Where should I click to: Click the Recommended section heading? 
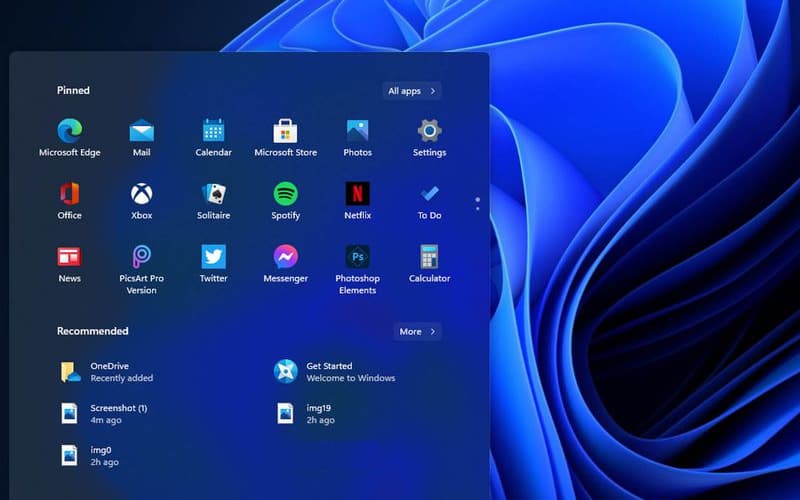click(92, 331)
